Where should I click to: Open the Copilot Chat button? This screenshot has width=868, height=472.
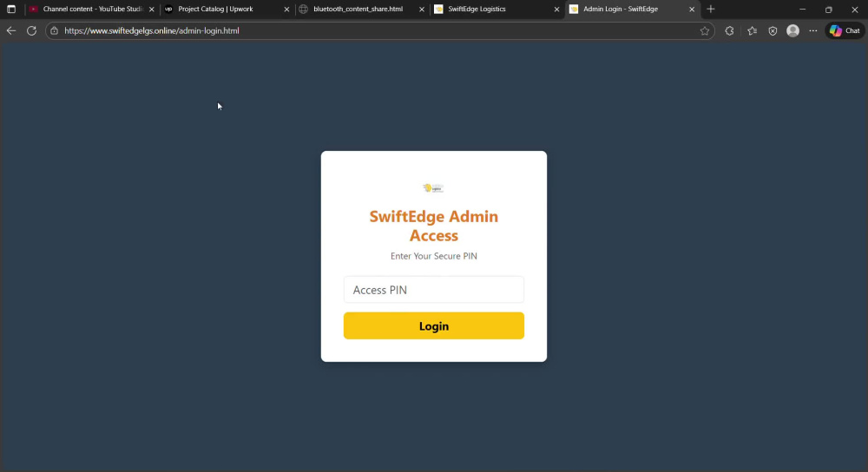pyautogui.click(x=845, y=31)
